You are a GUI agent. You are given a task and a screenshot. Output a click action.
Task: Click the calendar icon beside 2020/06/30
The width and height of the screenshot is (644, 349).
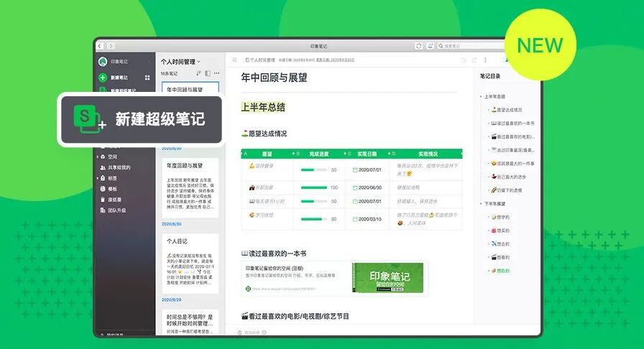pos(355,187)
